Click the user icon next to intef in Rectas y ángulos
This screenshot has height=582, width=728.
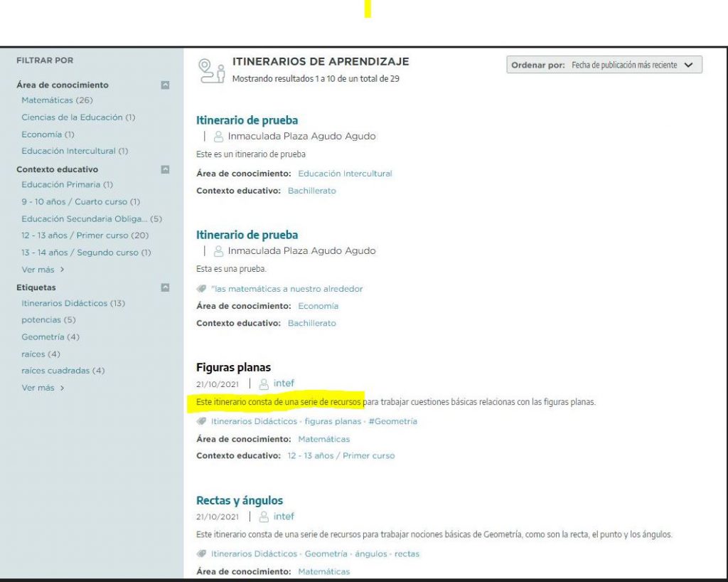[x=264, y=517]
